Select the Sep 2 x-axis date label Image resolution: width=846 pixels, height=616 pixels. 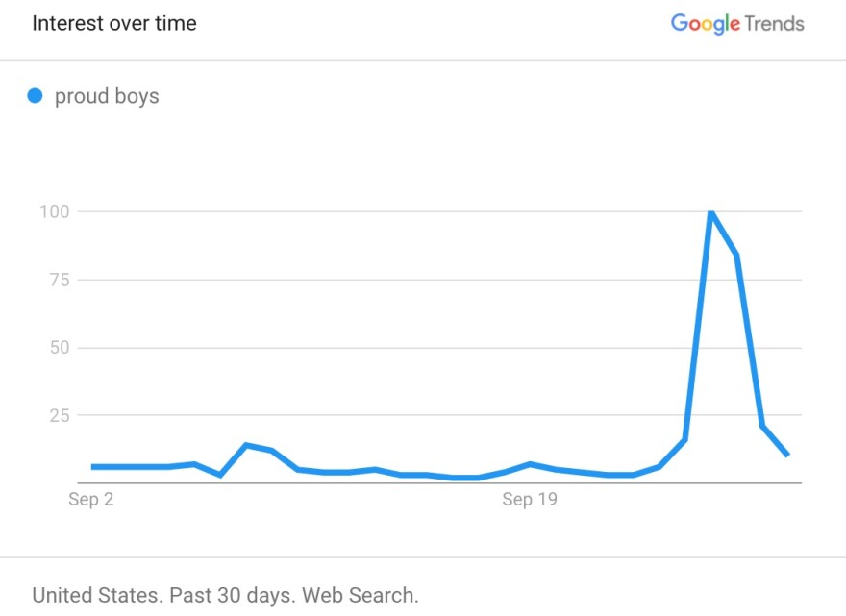pyautogui.click(x=90, y=499)
